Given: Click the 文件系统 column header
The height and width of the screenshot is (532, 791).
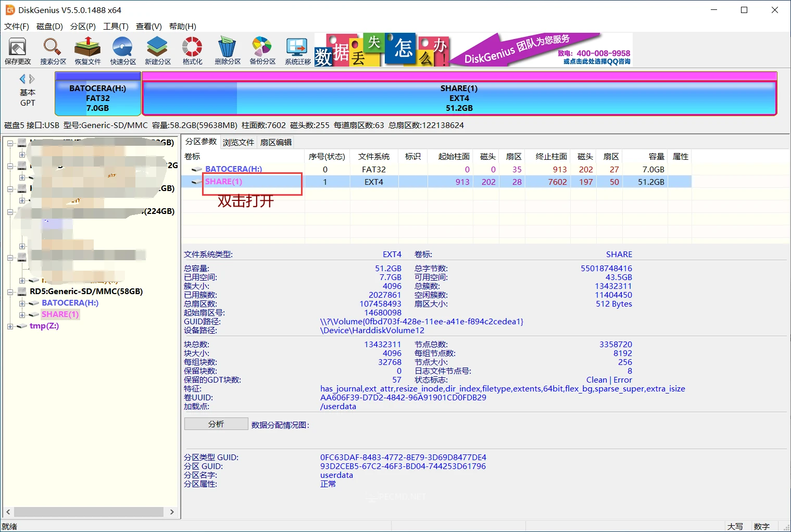Looking at the screenshot, I should coord(374,157).
